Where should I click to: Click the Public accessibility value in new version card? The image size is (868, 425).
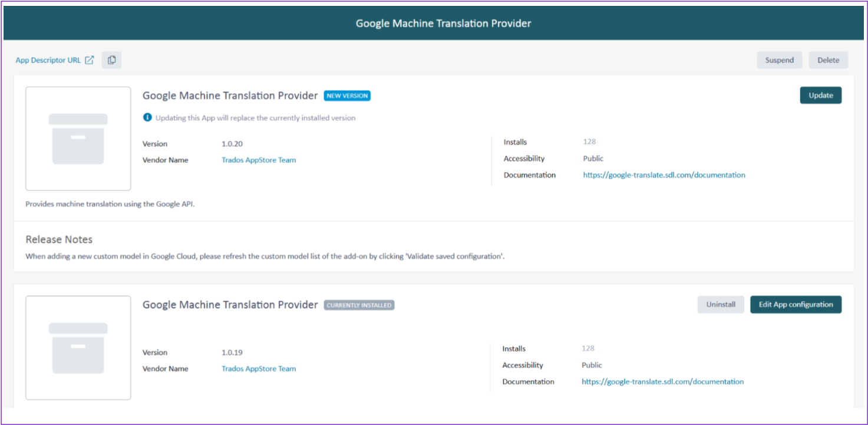pos(593,159)
